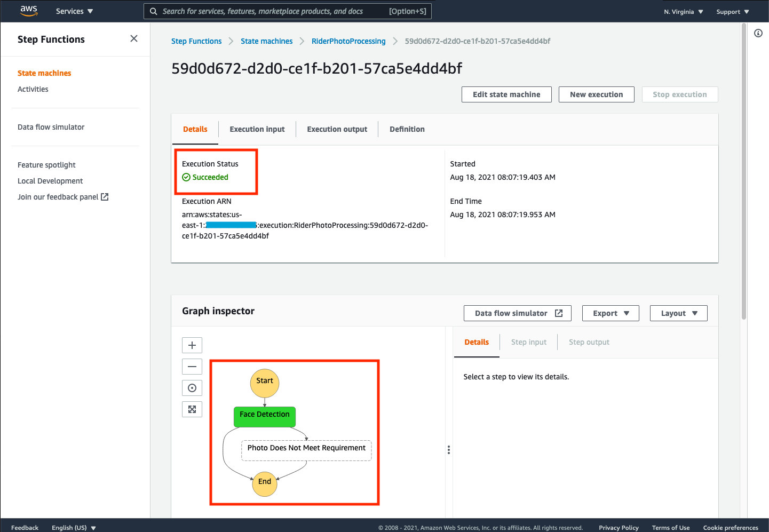Click the New execution button
Image resolution: width=769 pixels, height=532 pixels.
[597, 94]
